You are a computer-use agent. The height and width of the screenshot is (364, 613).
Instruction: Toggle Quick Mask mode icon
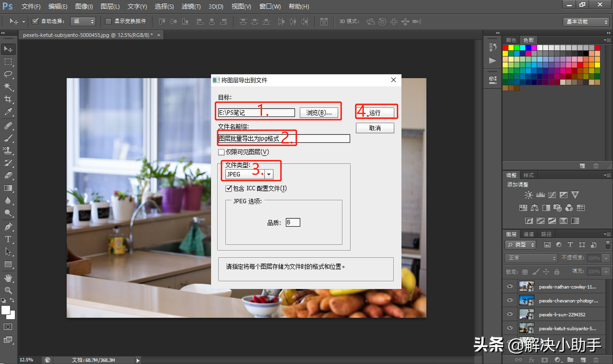click(x=8, y=327)
